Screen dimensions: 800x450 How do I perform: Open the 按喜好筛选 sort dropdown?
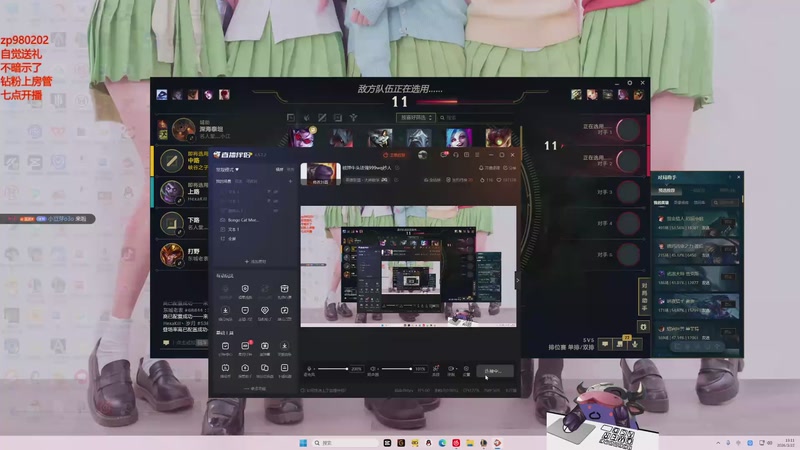pos(416,117)
